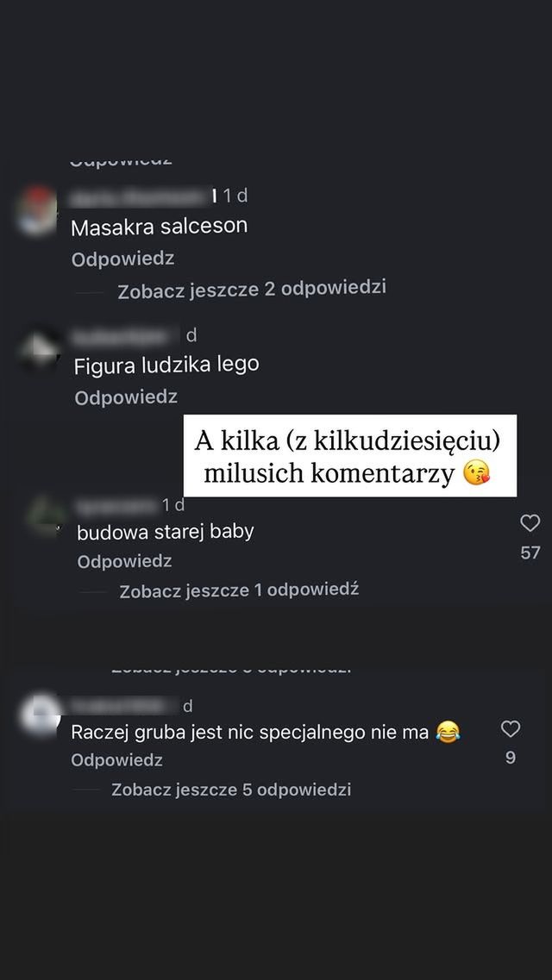Click the 9 likes count
552x980 pixels.
point(511,758)
